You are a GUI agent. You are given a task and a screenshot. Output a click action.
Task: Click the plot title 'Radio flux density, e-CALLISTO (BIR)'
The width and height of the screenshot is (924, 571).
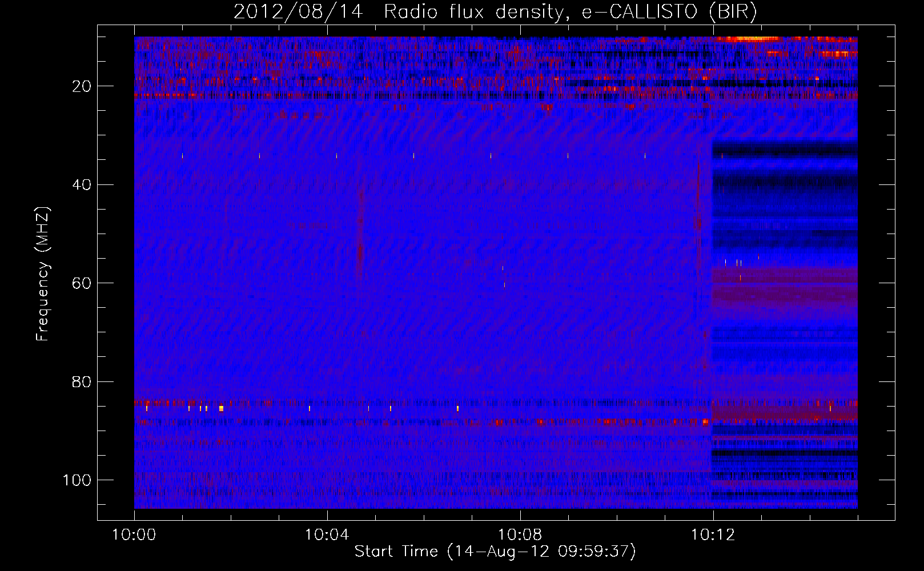point(570,12)
